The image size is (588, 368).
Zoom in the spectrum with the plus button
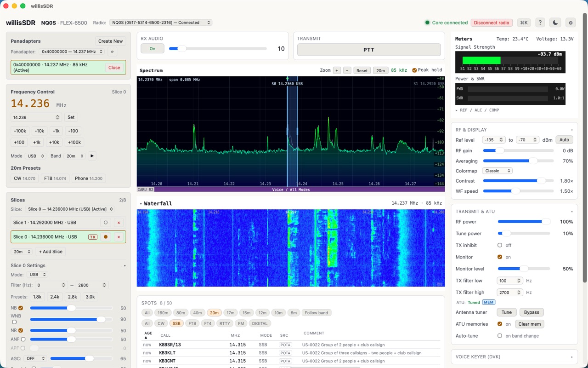tap(337, 70)
